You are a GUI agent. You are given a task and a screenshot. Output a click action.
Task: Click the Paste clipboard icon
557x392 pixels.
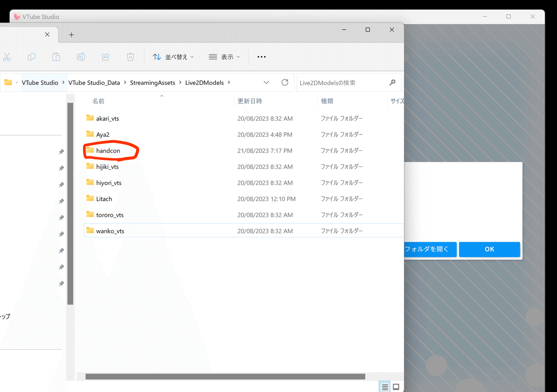pyautogui.click(x=56, y=57)
